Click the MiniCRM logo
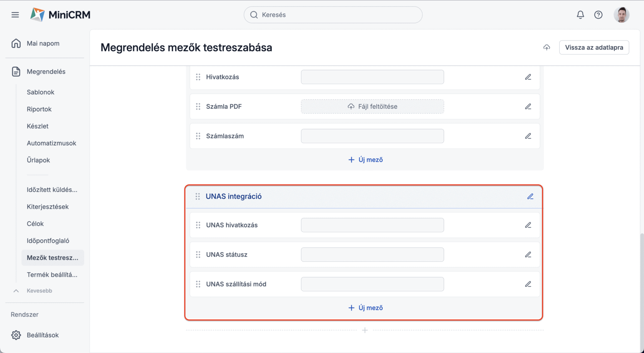The width and height of the screenshot is (644, 353). click(60, 15)
